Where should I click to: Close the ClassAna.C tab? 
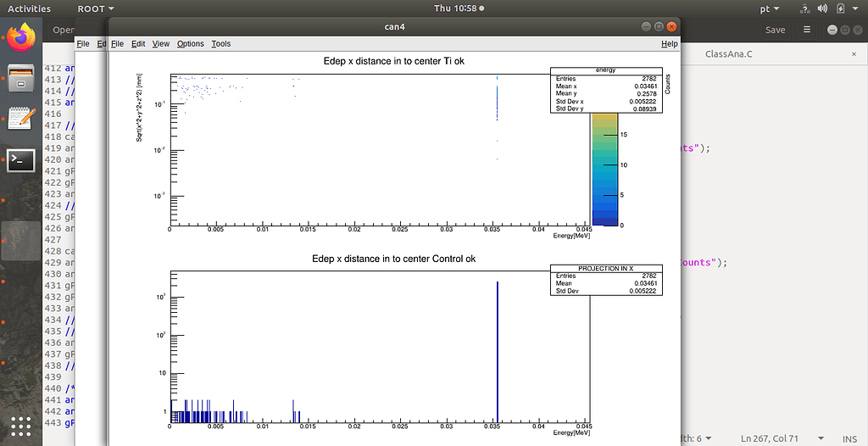click(854, 54)
